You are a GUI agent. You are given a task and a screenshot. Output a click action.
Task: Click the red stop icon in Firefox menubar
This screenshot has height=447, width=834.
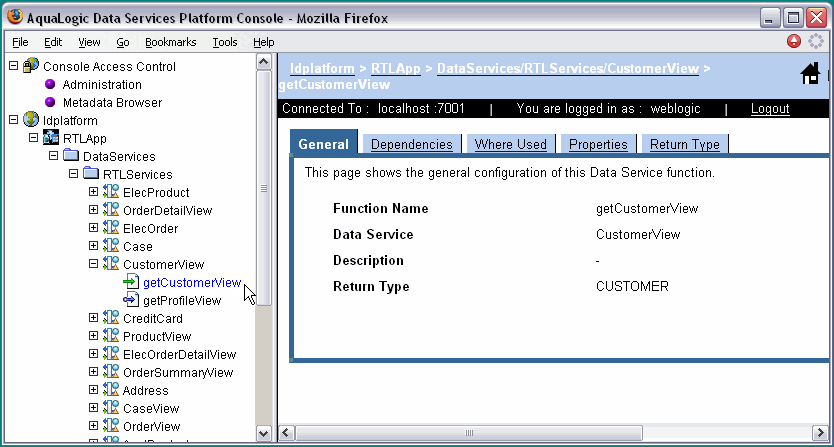click(794, 41)
